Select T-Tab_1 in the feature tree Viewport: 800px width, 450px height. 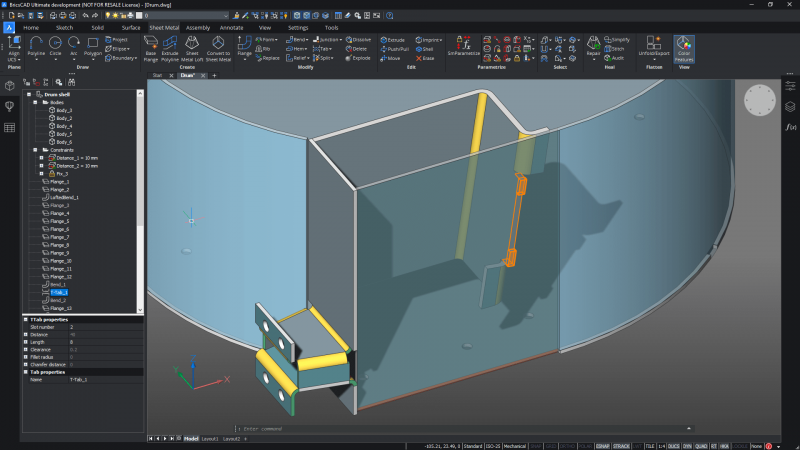(59, 292)
